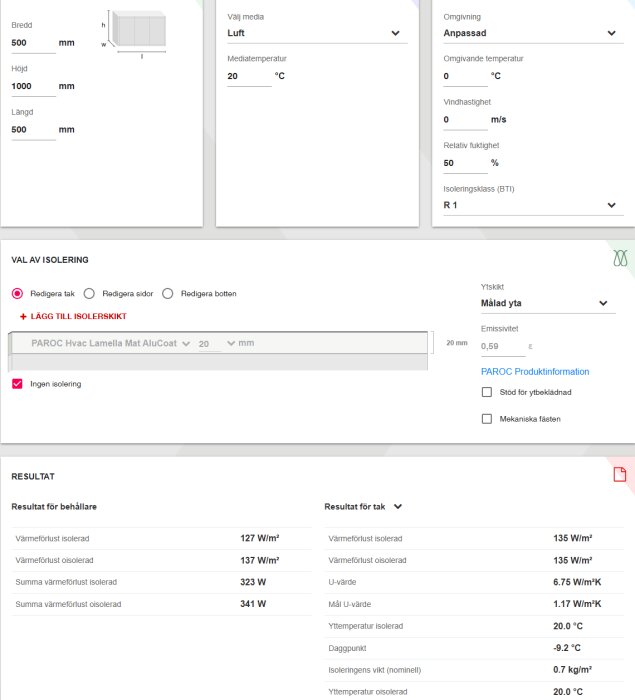This screenshot has height=700, width=635.
Task: Click Isoleringens vikt value 0.7 kg/m²
Action: 572,670
